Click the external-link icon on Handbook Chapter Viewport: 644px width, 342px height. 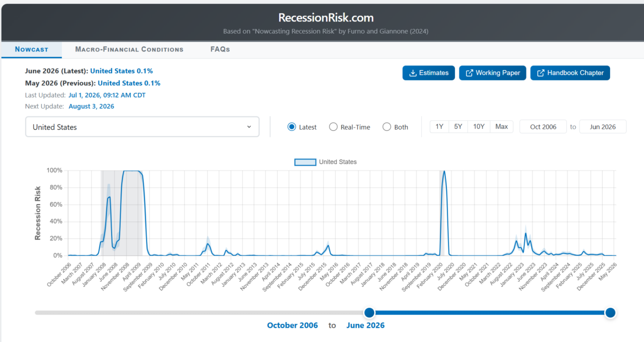click(541, 73)
